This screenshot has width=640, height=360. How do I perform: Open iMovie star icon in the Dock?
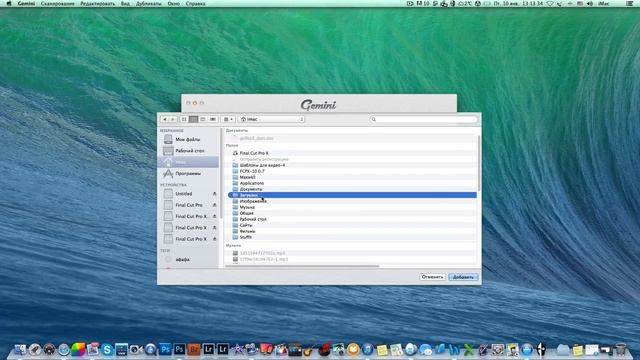238,349
